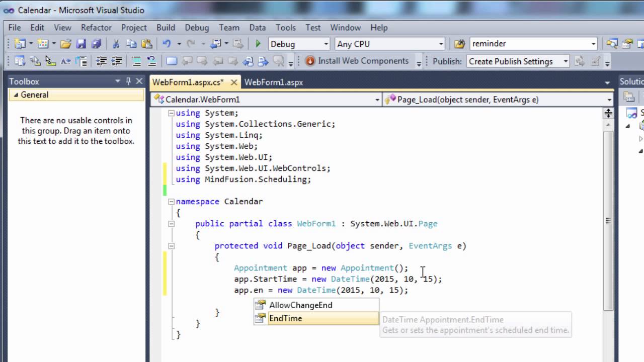Collapse the WebForm1 class outlining block

tap(171, 224)
